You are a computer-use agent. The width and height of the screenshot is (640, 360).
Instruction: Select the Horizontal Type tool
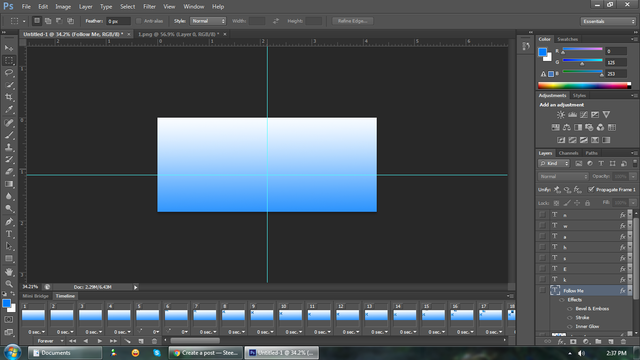[x=9, y=234]
